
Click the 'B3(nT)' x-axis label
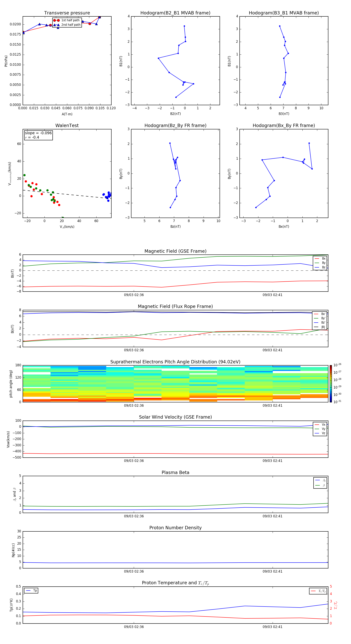coord(284,114)
